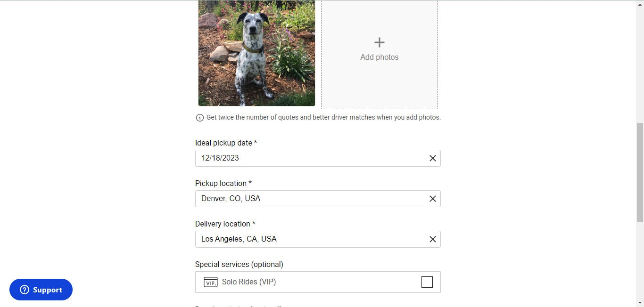The height and width of the screenshot is (307, 644).
Task: Click the date value 12/18/2023
Action: click(220, 158)
